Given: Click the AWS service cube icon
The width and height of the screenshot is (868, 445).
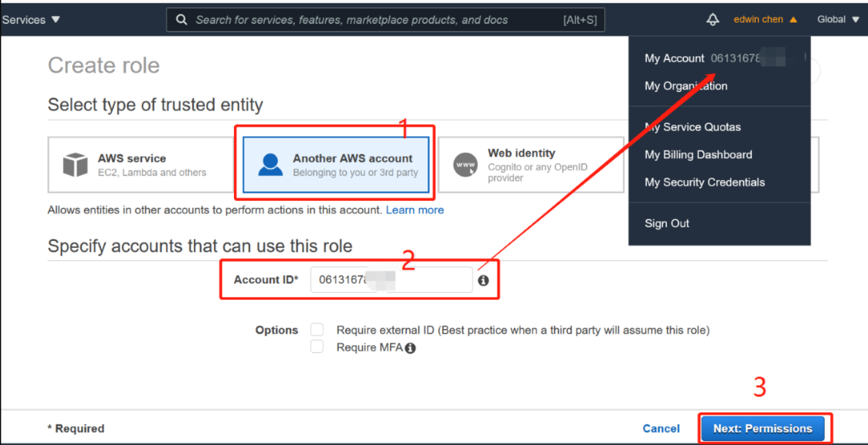Looking at the screenshot, I should pyautogui.click(x=75, y=165).
